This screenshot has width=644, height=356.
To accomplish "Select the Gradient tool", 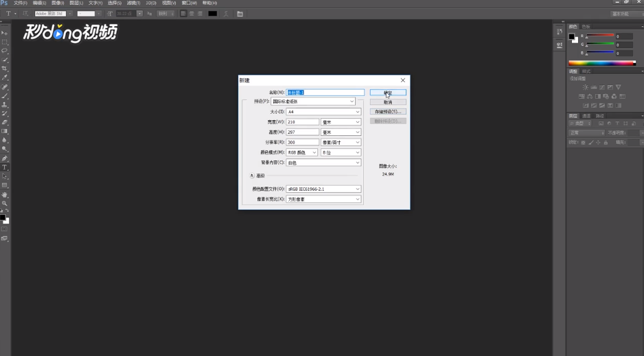I will click(x=5, y=131).
